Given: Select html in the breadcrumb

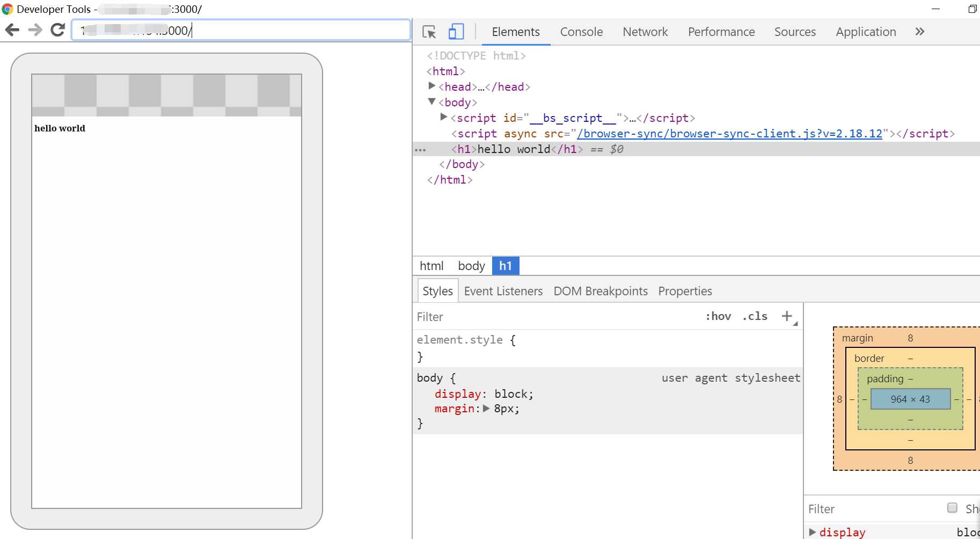Looking at the screenshot, I should tap(432, 266).
